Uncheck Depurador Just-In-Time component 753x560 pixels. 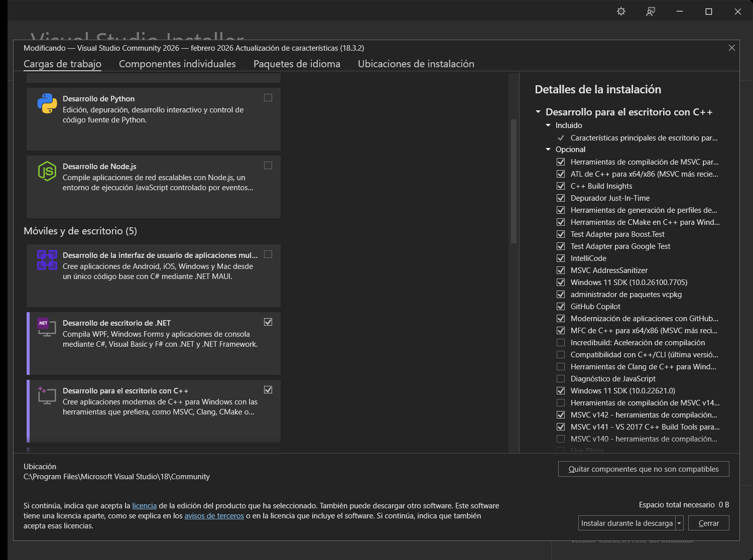click(x=561, y=198)
